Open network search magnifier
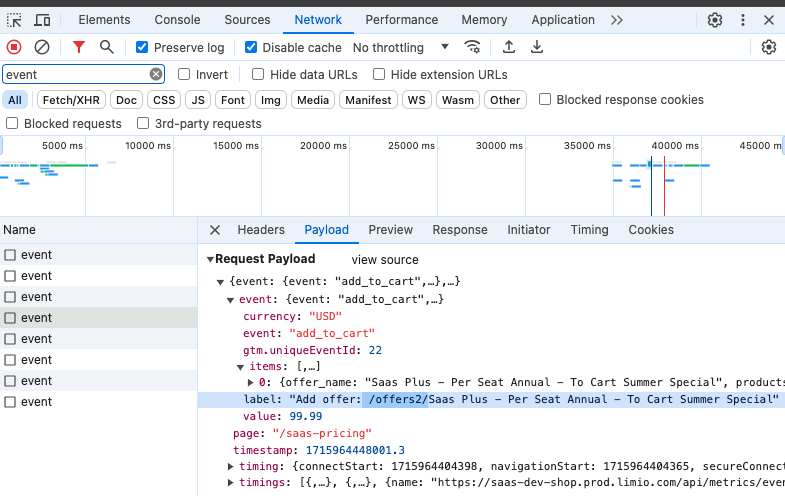Viewport: 785px width, 496px height. coord(106,48)
